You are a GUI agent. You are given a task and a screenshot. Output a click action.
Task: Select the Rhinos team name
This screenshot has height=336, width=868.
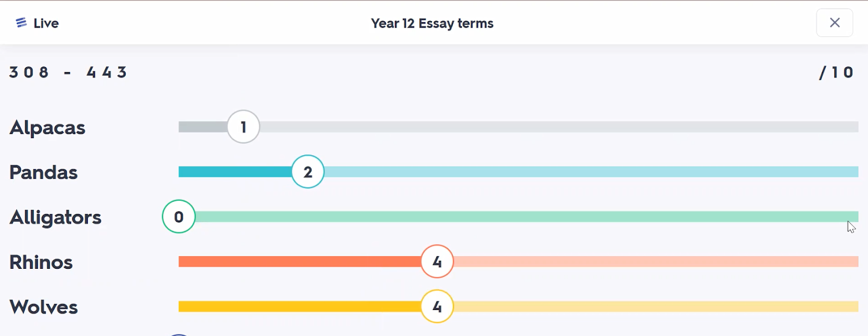coord(41,262)
